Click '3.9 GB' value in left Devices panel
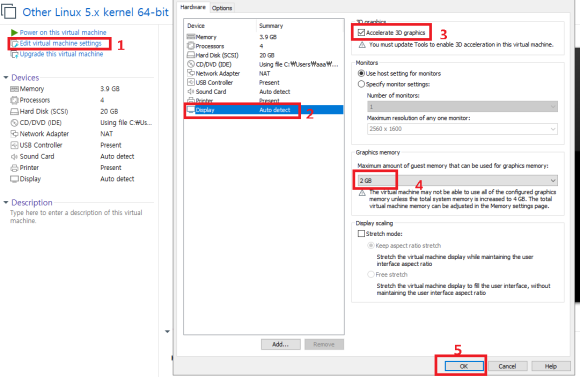Image resolution: width=580 pixels, height=377 pixels. pyautogui.click(x=110, y=89)
